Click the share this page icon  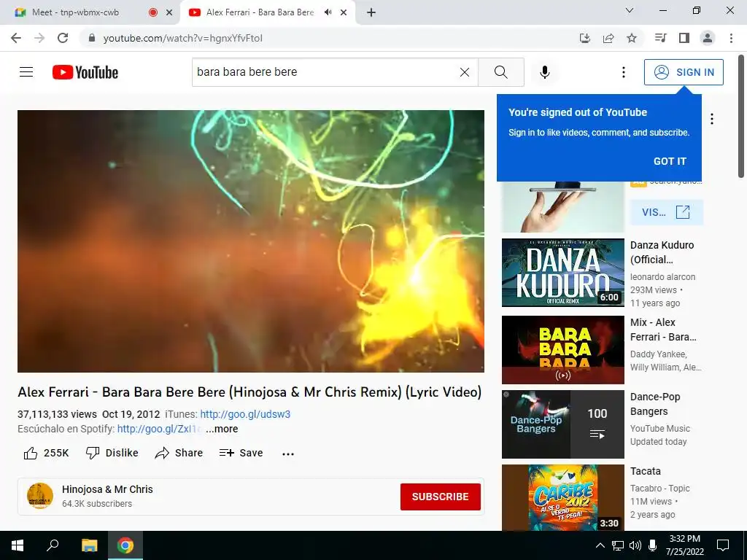[x=608, y=38]
